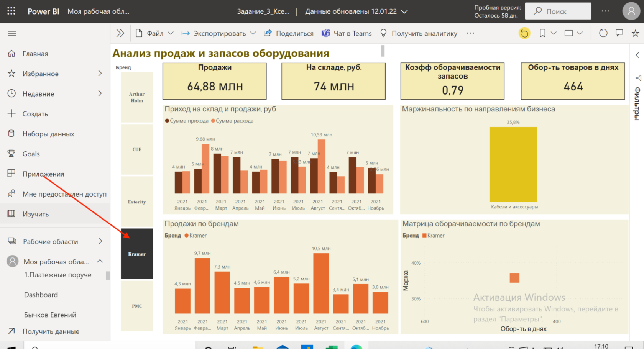Expand Рабочие области flyout chevron

[100, 241]
